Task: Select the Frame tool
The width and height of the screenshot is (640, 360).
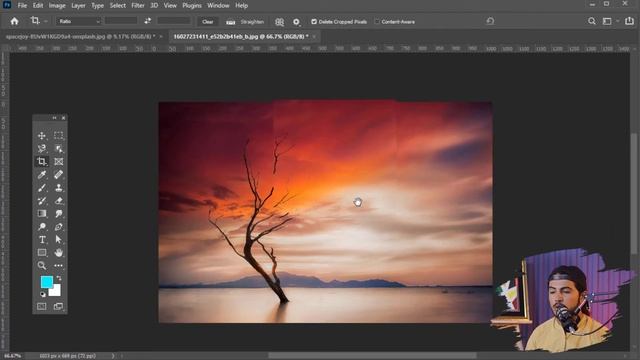Action: pyautogui.click(x=58, y=162)
